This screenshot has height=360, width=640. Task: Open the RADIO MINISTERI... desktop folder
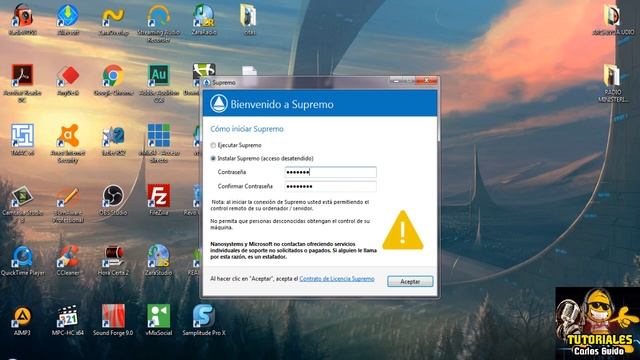[x=612, y=83]
